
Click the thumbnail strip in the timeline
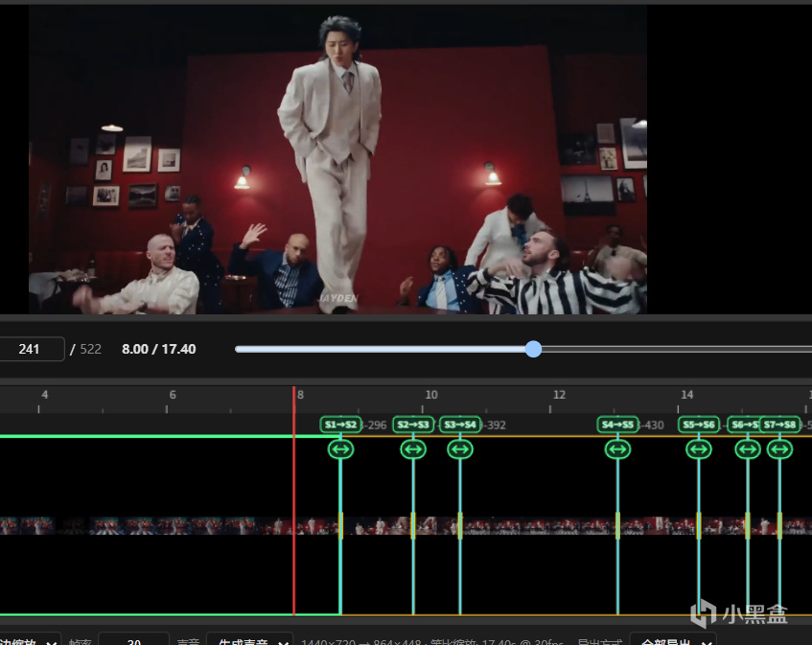406,525
